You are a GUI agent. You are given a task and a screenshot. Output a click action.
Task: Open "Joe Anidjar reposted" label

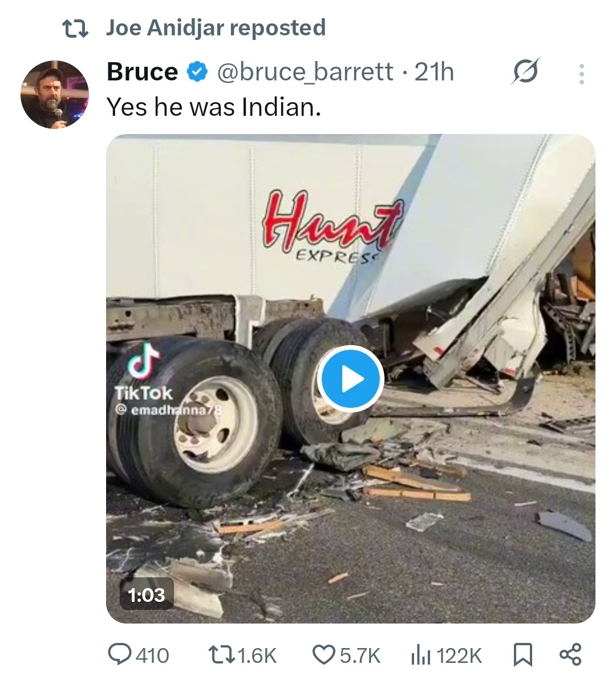pyautogui.click(x=216, y=28)
